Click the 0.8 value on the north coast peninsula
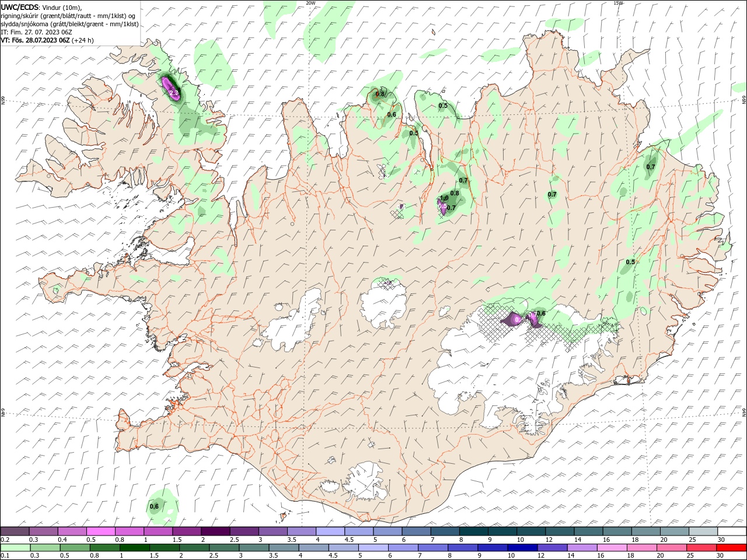 pyautogui.click(x=380, y=94)
